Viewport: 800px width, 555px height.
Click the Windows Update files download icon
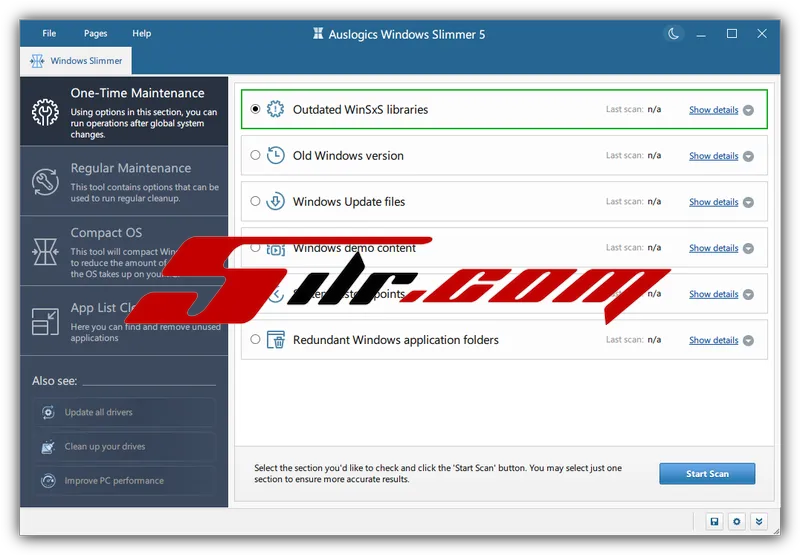point(276,201)
